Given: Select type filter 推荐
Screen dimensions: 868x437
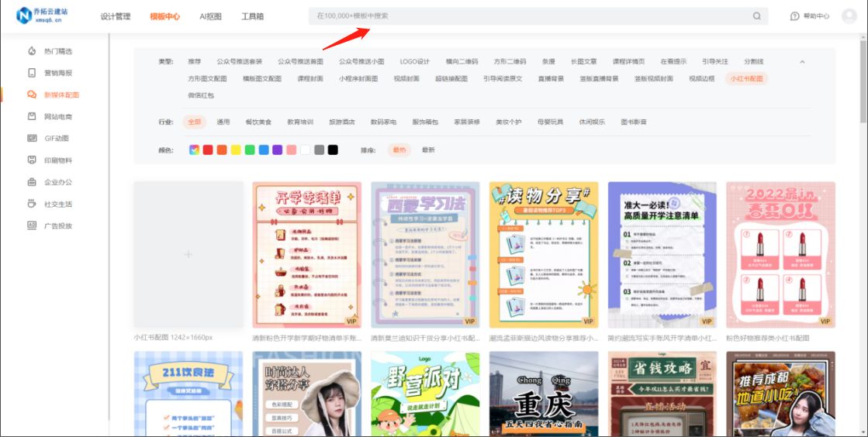Looking at the screenshot, I should pos(194,61).
